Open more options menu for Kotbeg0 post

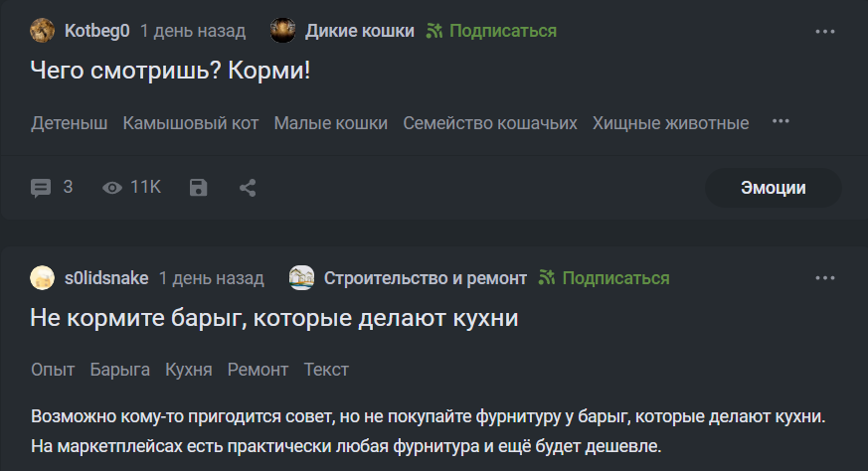[825, 31]
